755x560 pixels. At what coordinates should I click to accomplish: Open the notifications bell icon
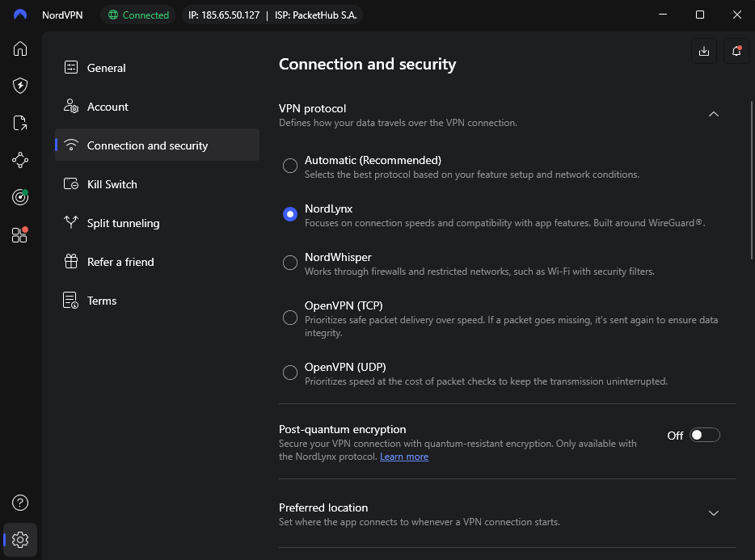click(x=736, y=51)
